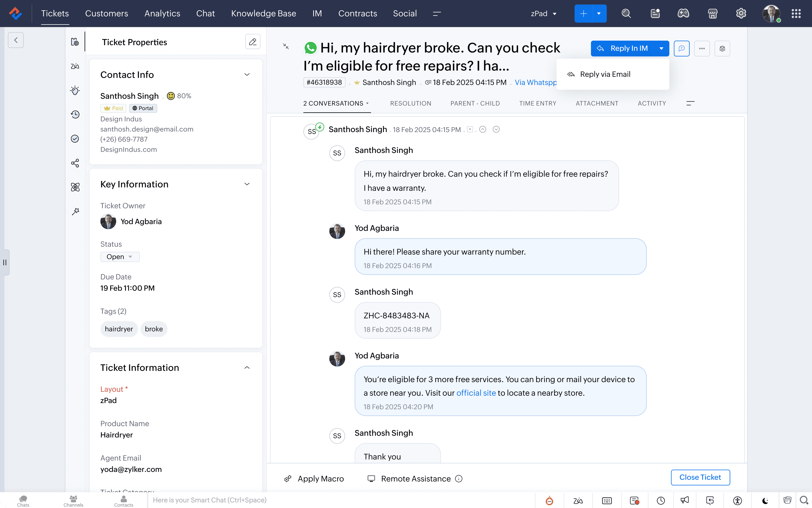Switch to the Resolution tab

point(411,104)
